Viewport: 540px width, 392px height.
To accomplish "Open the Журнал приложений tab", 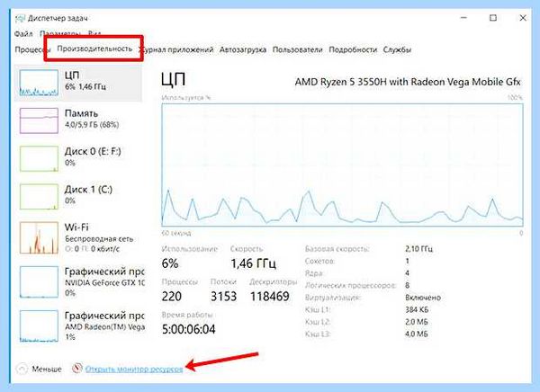I will [176, 49].
